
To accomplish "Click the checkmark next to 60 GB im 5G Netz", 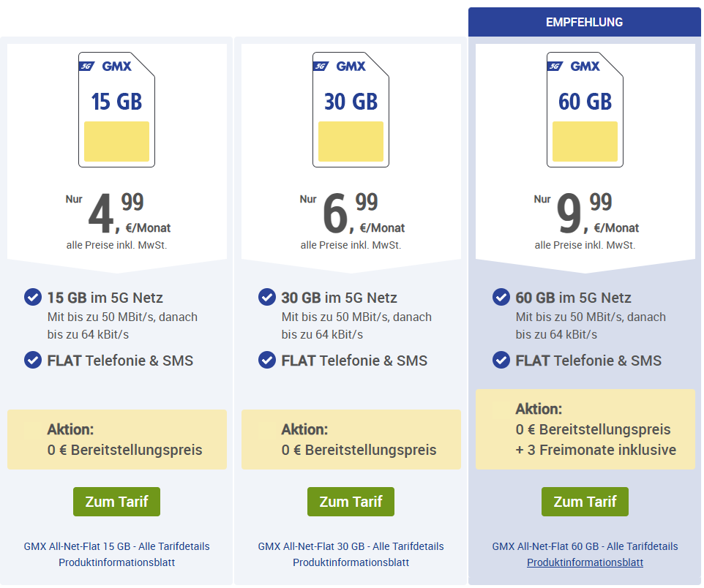I will 501,297.
